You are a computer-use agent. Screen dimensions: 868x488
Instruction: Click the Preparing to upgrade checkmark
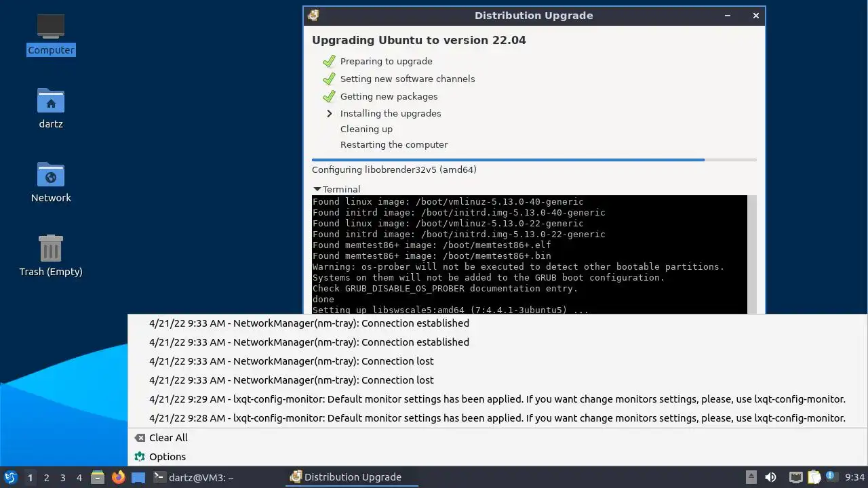point(330,61)
